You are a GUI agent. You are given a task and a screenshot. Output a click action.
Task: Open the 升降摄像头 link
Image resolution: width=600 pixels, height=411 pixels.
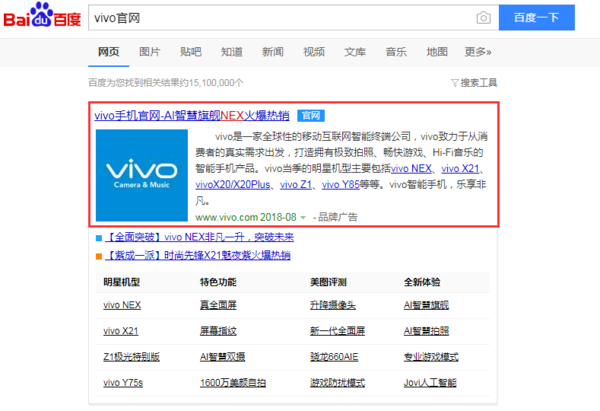pos(333,305)
